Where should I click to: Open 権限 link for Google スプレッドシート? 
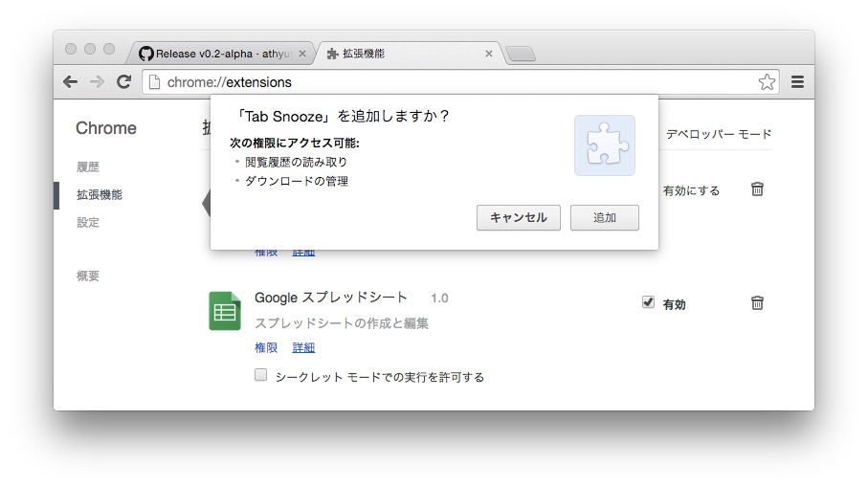pyautogui.click(x=266, y=347)
